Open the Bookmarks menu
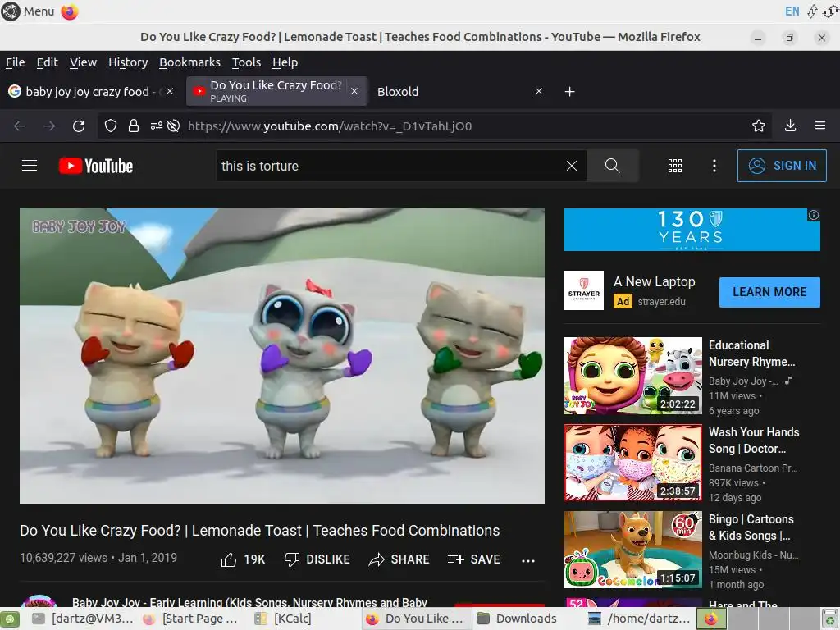 (189, 62)
